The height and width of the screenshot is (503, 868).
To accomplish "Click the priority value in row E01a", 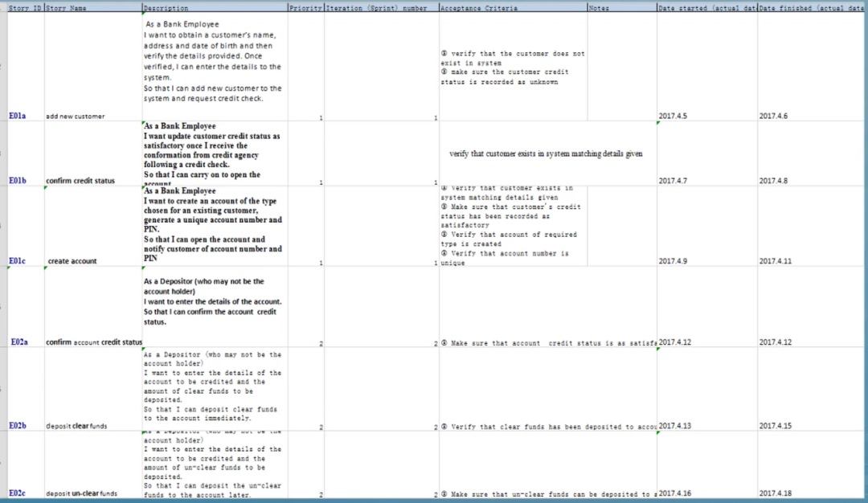I will 321,117.
